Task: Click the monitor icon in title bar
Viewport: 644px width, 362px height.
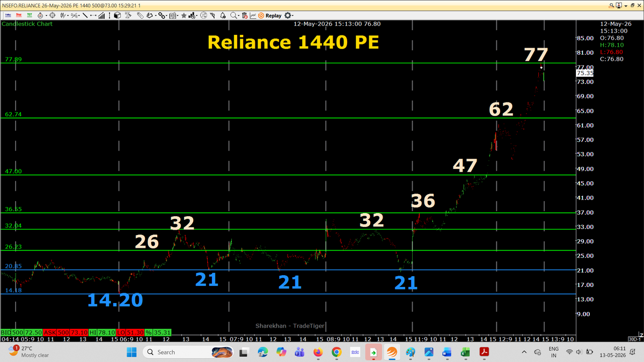Action: pos(619,5)
